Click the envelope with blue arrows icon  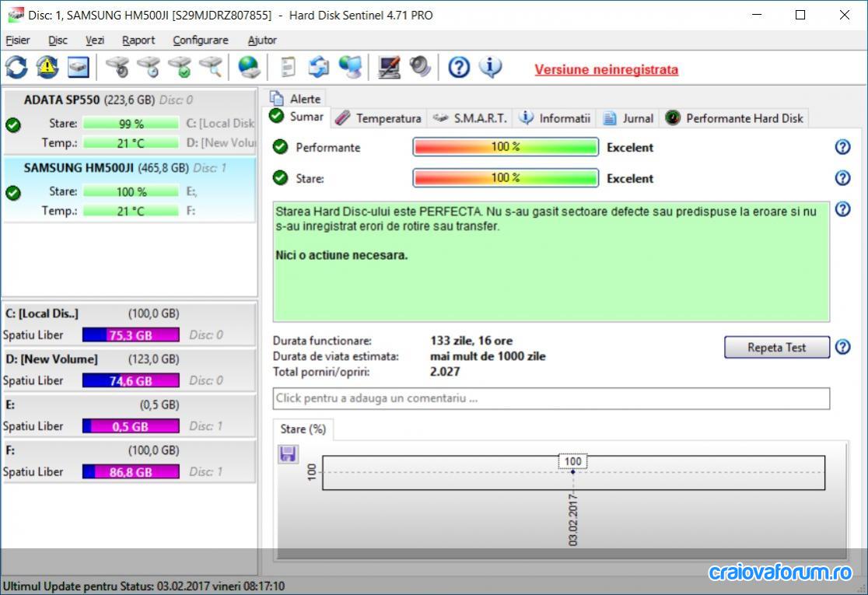pyautogui.click(x=319, y=68)
